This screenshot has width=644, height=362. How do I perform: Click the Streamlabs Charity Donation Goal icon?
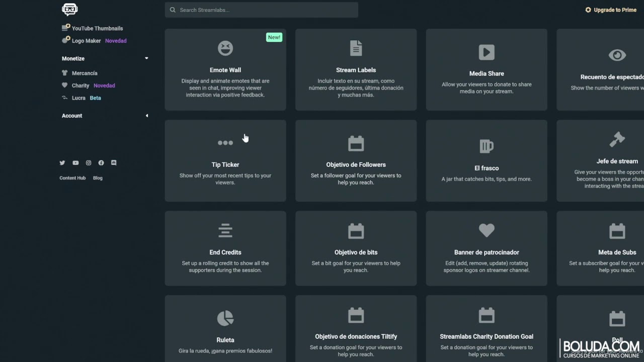[487, 315]
